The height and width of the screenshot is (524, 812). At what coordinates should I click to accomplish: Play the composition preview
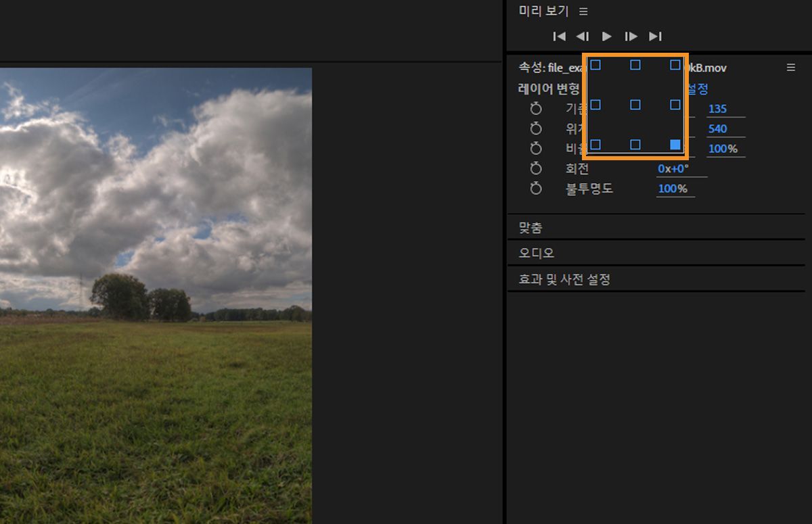(x=607, y=37)
